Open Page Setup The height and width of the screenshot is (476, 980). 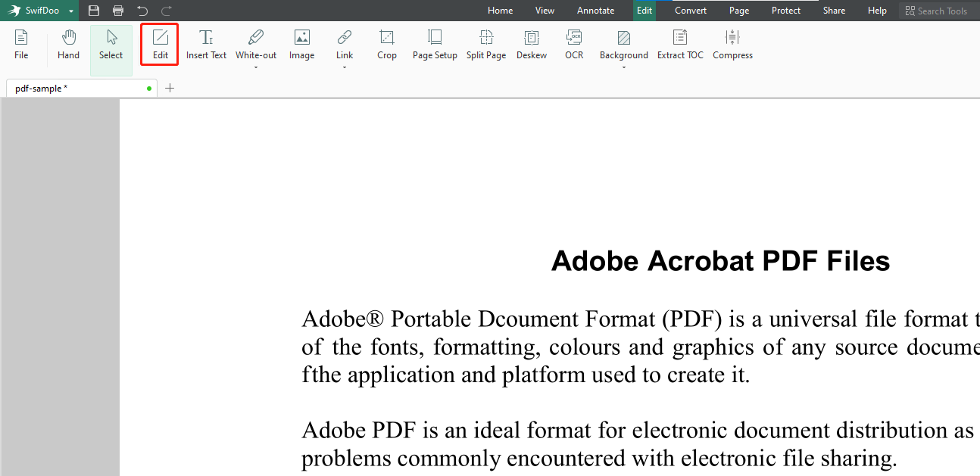coord(435,45)
